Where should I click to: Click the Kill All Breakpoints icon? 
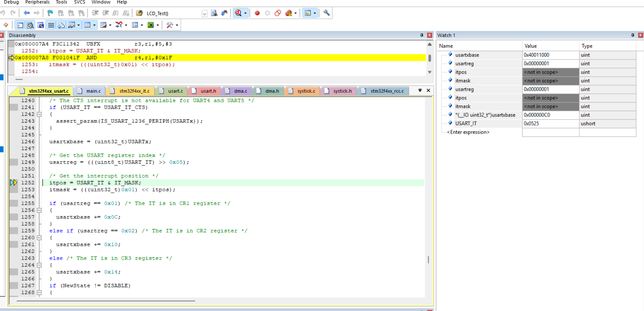pyautogui.click(x=289, y=13)
